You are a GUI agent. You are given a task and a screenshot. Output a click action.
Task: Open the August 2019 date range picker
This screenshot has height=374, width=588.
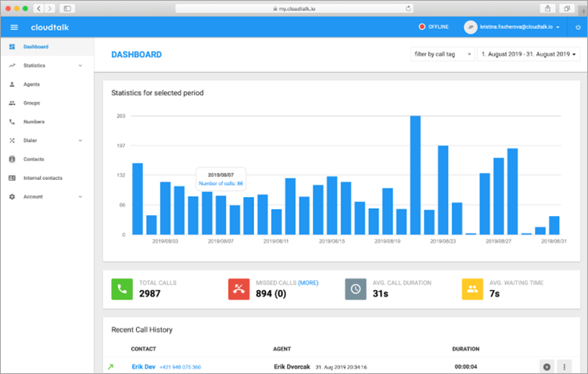tap(529, 54)
